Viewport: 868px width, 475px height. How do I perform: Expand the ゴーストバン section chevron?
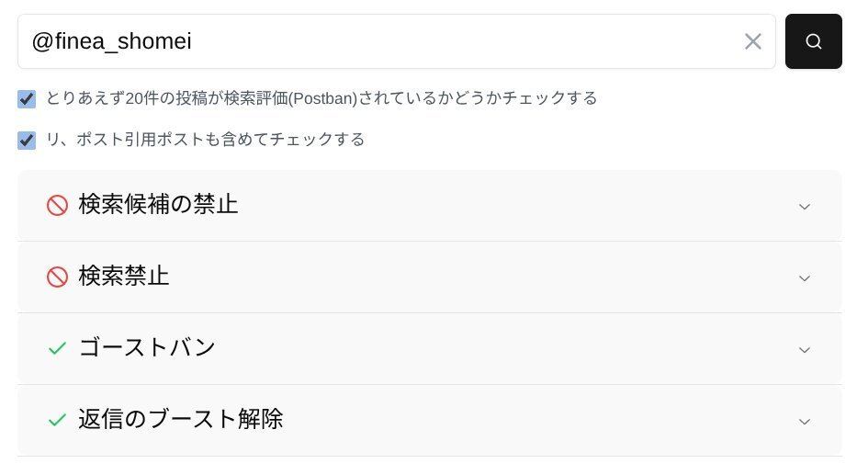click(805, 349)
